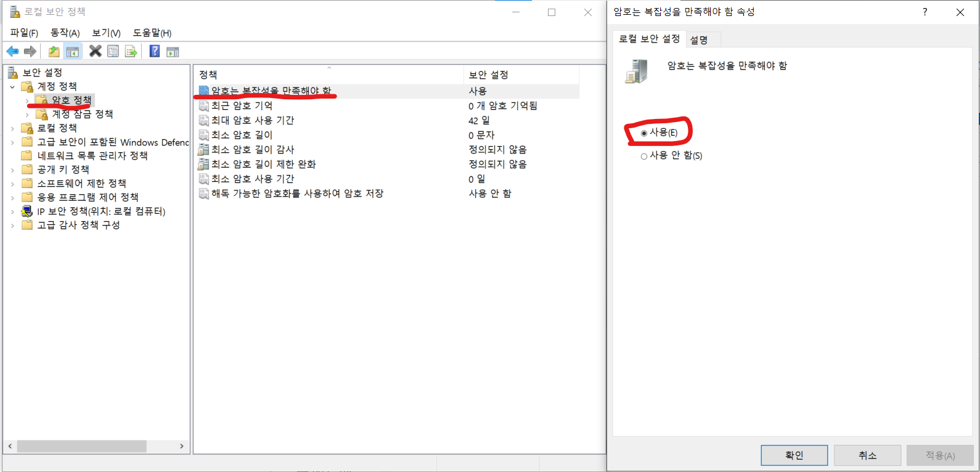Click tree pane scroll right arrow
Viewport: 980px width, 472px height.
pos(182,446)
